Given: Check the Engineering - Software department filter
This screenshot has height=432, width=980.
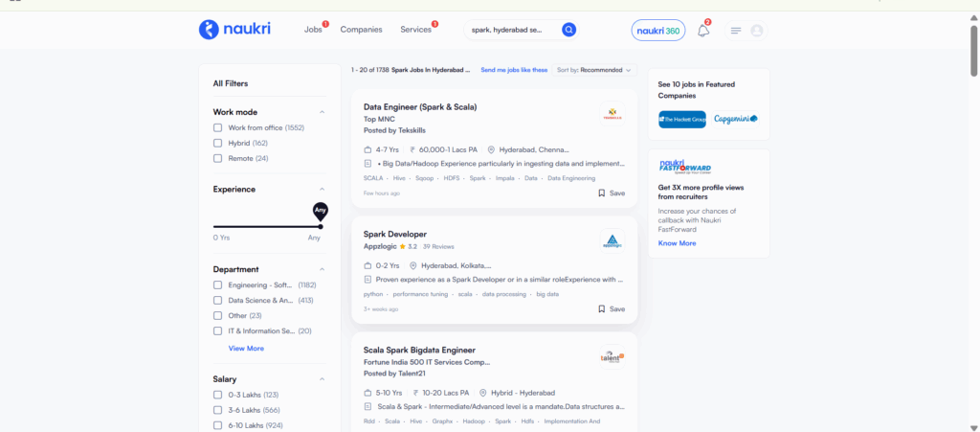Looking at the screenshot, I should [217, 285].
